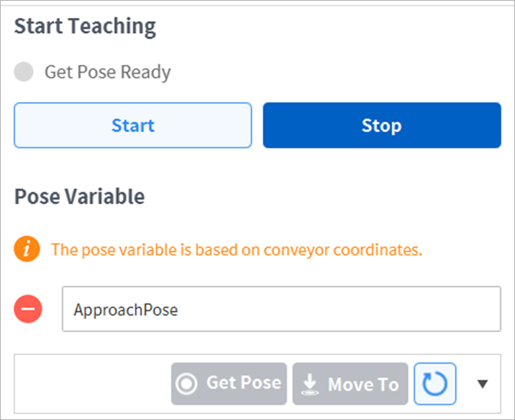Screen dimensions: 515x420
Task: Click the word ApproachPose in the text box
Action: pos(125,309)
